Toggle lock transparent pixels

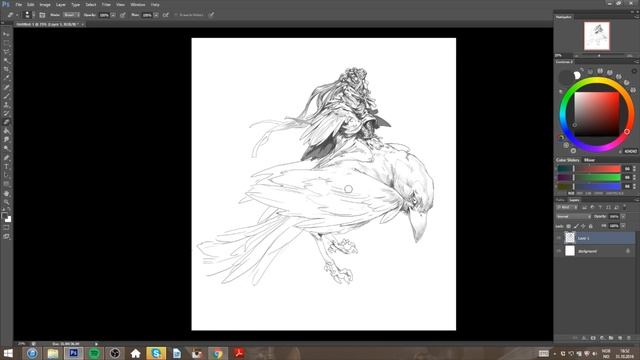coord(569,226)
